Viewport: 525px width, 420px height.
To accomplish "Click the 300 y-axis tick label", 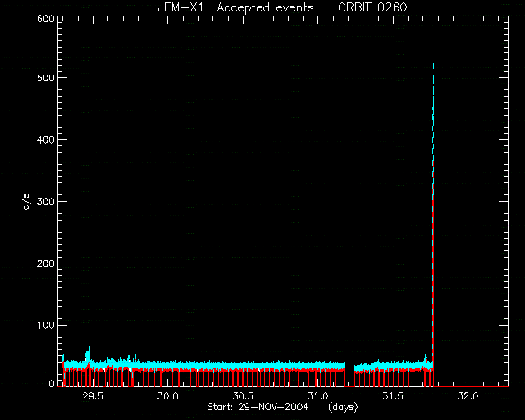I will (46, 201).
